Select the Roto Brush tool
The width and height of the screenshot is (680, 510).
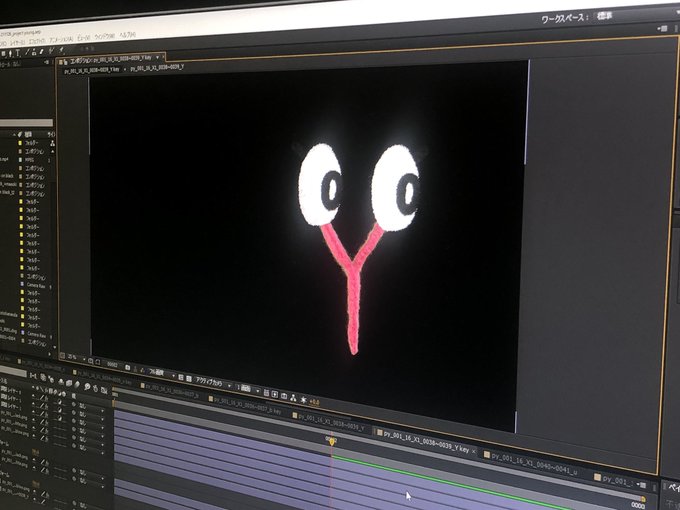[50, 51]
